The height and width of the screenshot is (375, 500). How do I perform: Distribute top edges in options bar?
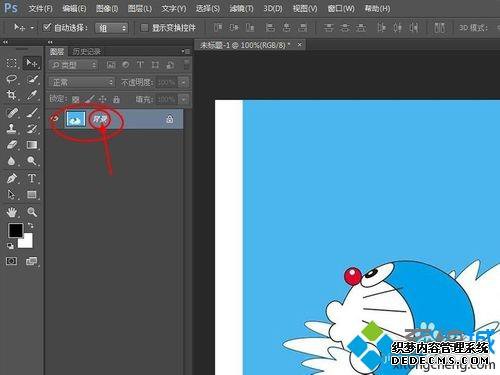tap(328, 27)
